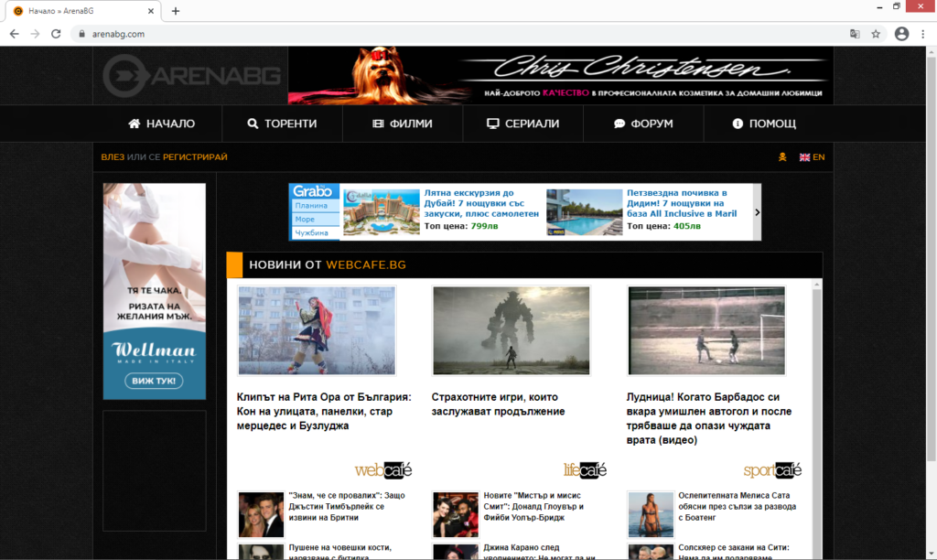This screenshot has height=560, width=937.
Task: Reload the page with the refresh icon
Action: (56, 34)
